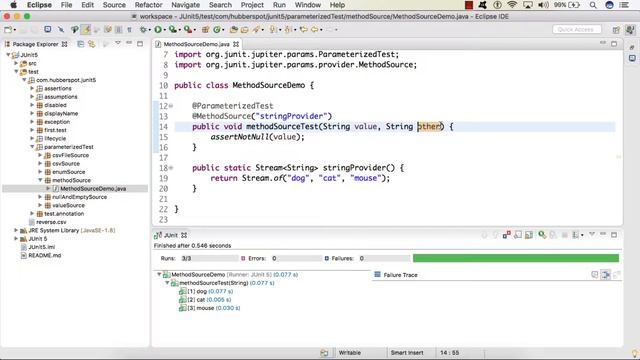
Task: Click the New Java Class toolbar icon
Action: point(217,29)
